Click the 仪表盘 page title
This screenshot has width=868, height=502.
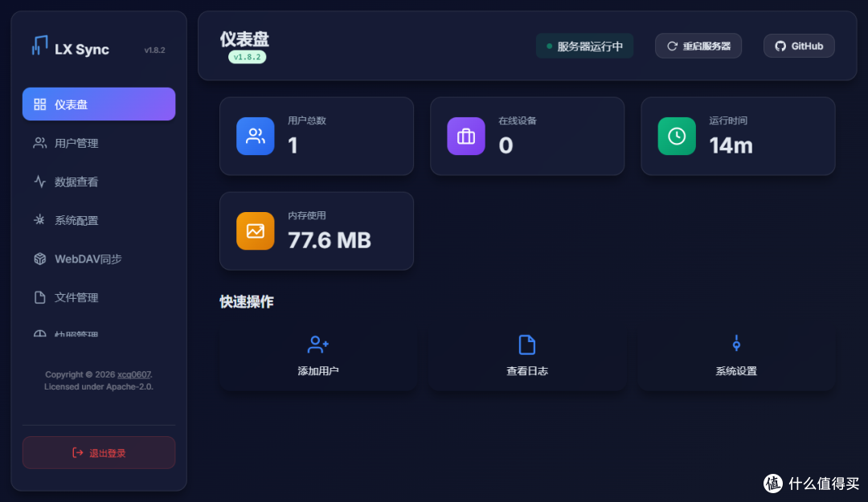244,39
